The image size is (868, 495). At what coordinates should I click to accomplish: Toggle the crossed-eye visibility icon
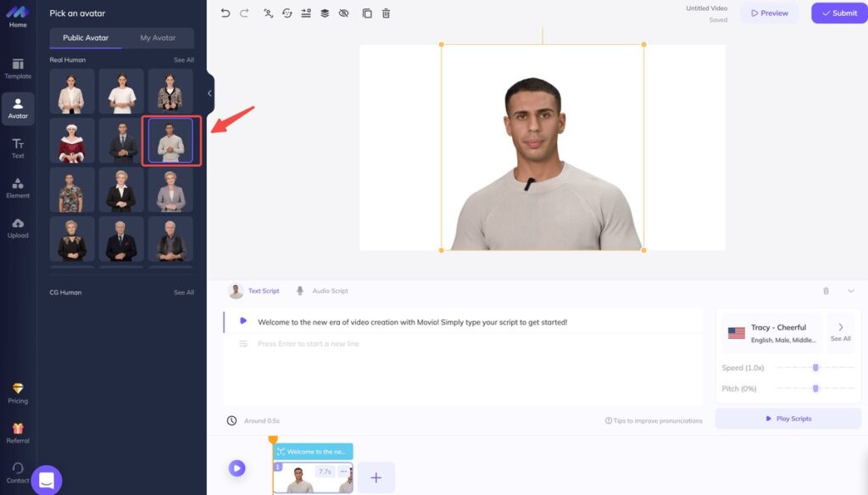click(x=343, y=14)
